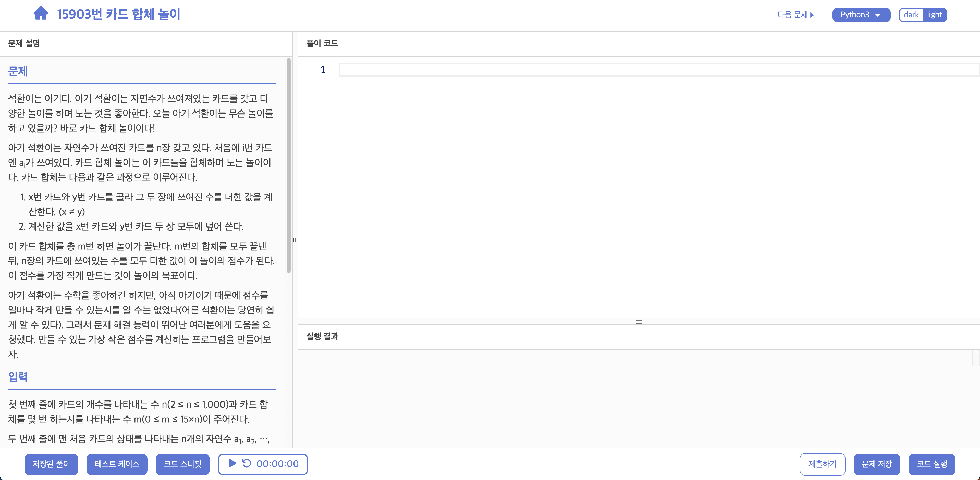Click the Python3 dropdown caret arrow
The image size is (980, 480).
(x=878, y=15)
